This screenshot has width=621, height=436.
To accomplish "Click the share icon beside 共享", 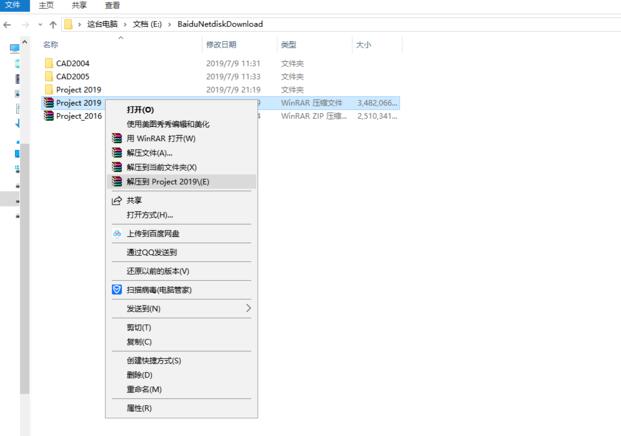I will [x=116, y=201].
